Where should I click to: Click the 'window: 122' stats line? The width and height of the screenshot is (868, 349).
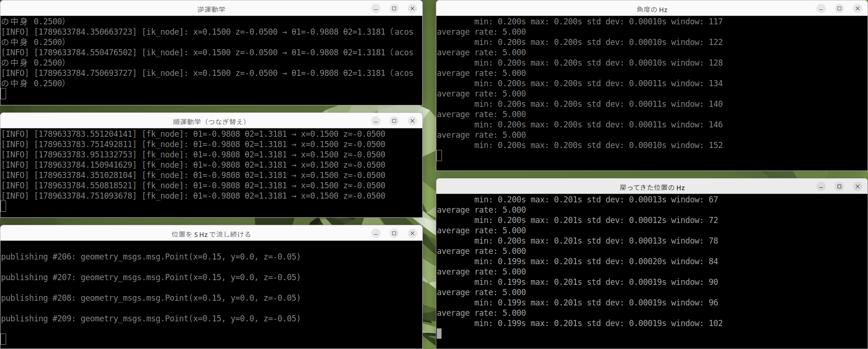pos(599,42)
